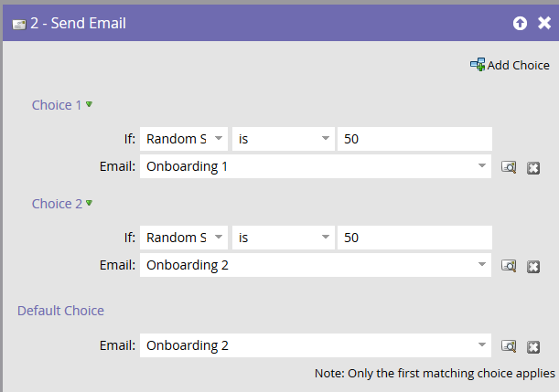Click the Add Choice icon
The height and width of the screenshot is (392, 559).
pos(478,65)
